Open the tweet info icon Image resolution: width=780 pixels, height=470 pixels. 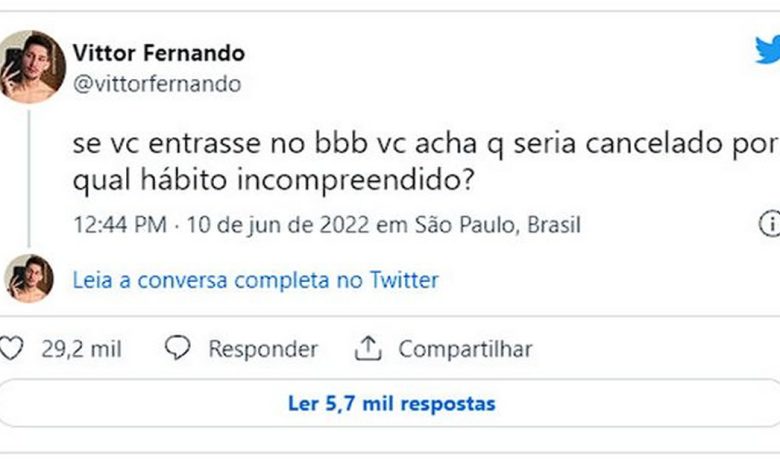[x=770, y=223]
